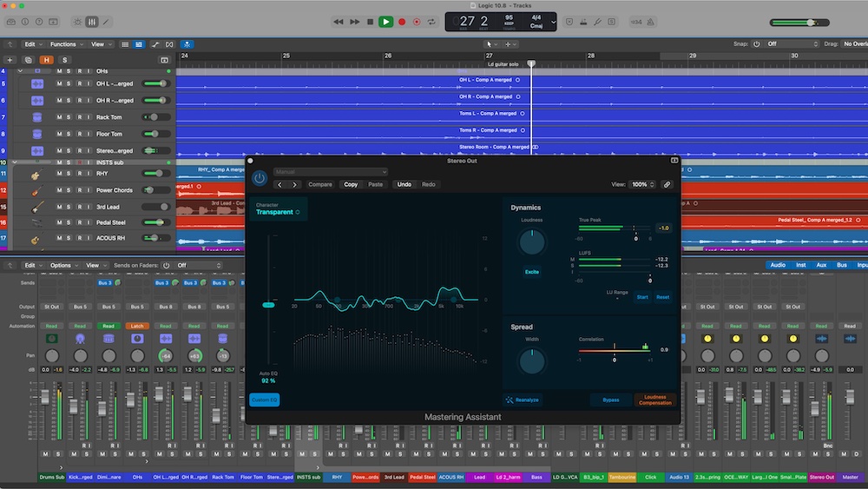Open the Smart Controls dial icon
868x489 pixels.
point(77,23)
